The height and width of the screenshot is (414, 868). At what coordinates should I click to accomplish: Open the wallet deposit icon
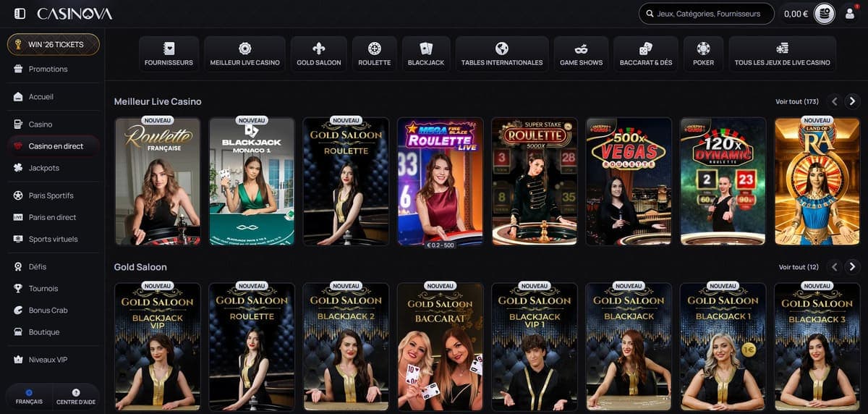(824, 14)
